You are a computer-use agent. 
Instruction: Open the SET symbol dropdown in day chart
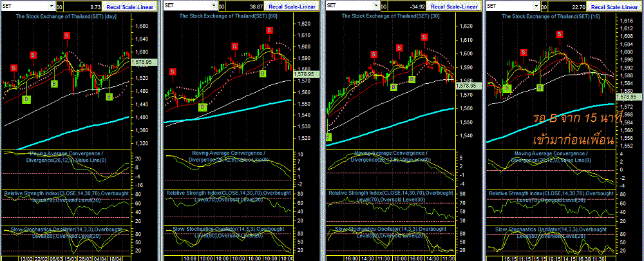click(51, 6)
